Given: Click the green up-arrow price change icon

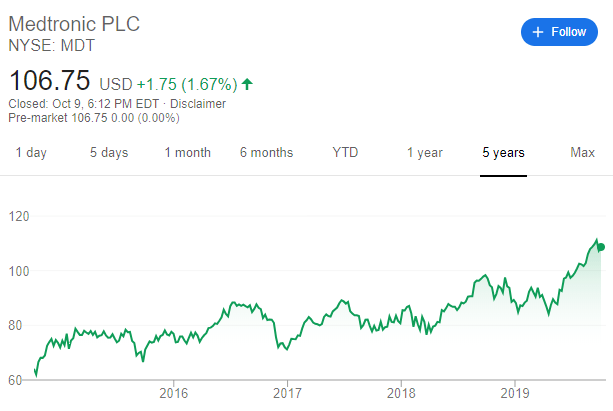Looking at the screenshot, I should point(247,84).
